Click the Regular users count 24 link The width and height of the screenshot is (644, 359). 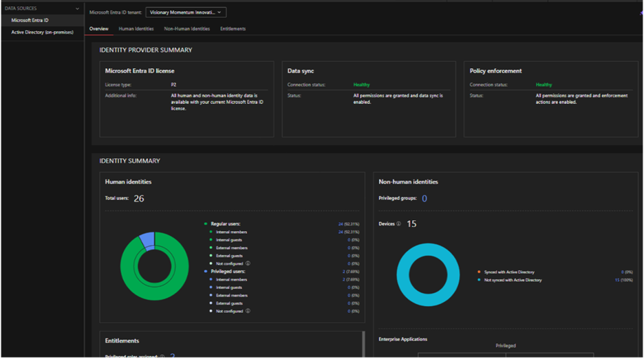tap(340, 224)
